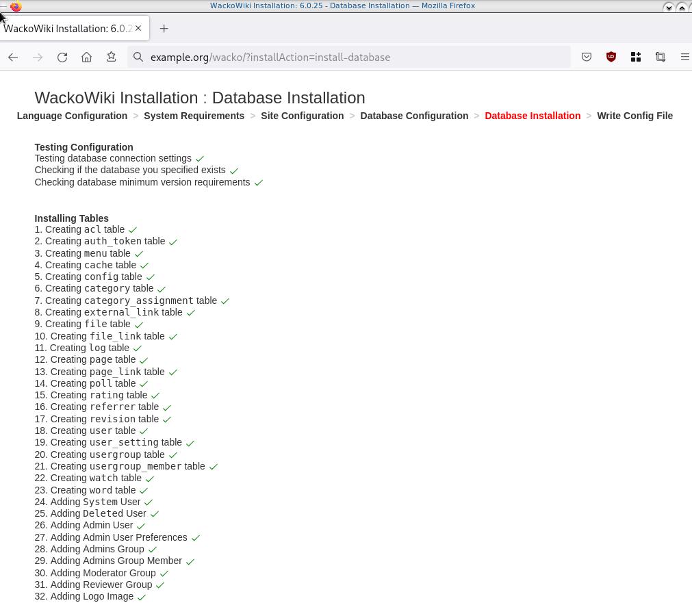Screen dimensions: 692x616
Task: Click the highlighted Database Installation step
Action: (x=533, y=116)
